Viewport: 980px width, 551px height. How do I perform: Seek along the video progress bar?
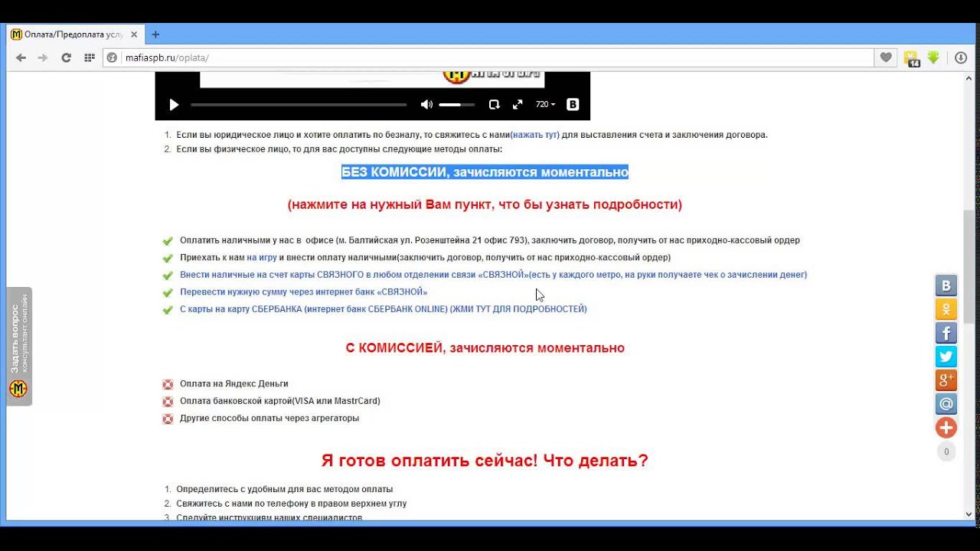pyautogui.click(x=299, y=105)
